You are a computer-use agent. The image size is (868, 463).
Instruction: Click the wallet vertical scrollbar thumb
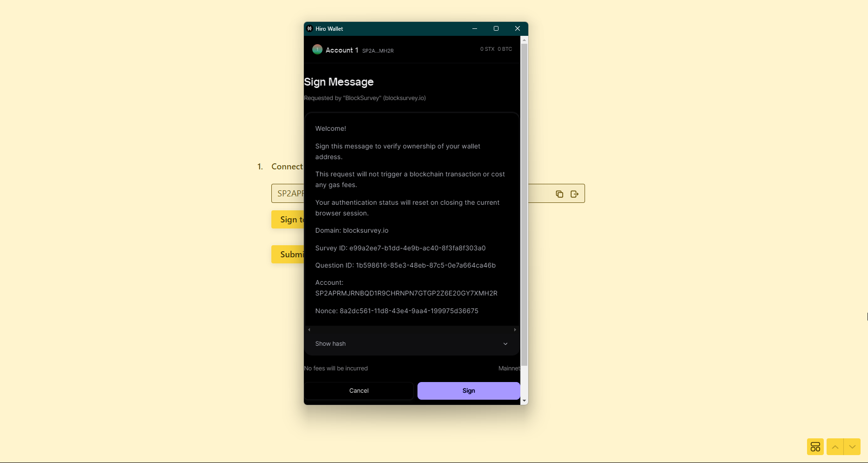point(524,205)
